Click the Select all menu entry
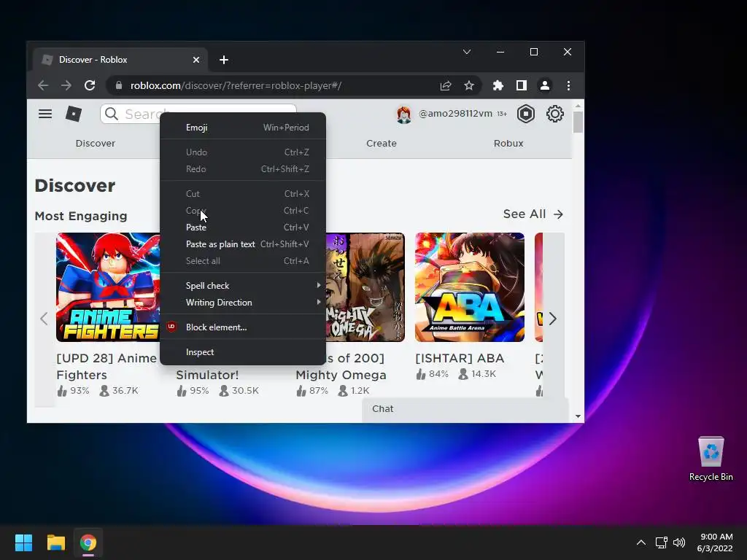The image size is (747, 560). click(x=243, y=261)
